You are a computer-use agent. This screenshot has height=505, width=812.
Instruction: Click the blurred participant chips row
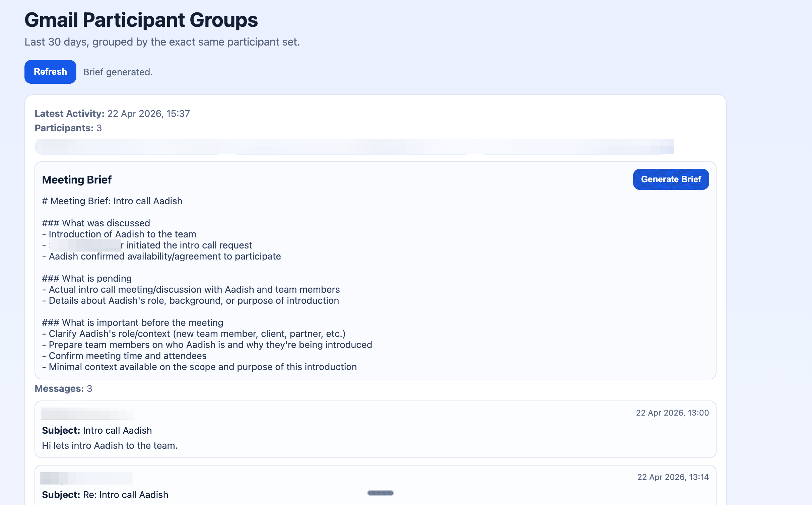tap(354, 147)
